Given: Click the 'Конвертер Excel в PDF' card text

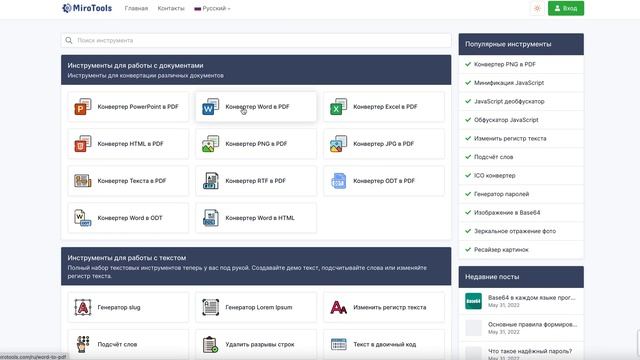Looking at the screenshot, I should [x=385, y=107].
